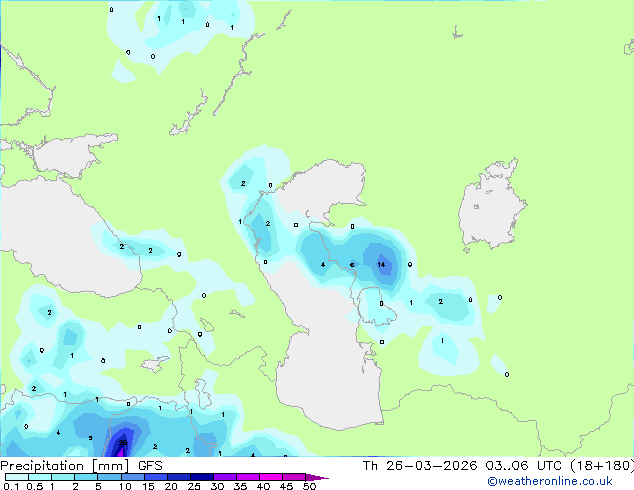Click the legend label '35'

[x=240, y=486]
